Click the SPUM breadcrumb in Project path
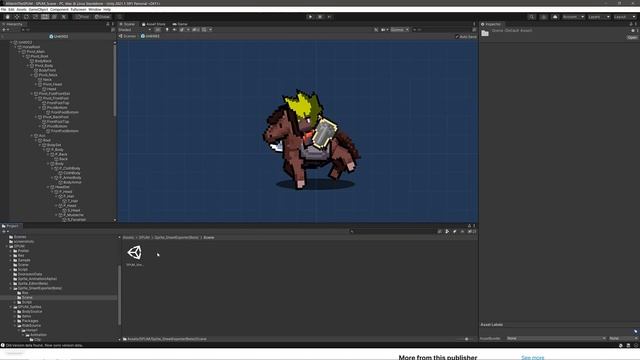Viewport: 640px width, 360px height. pyautogui.click(x=144, y=237)
